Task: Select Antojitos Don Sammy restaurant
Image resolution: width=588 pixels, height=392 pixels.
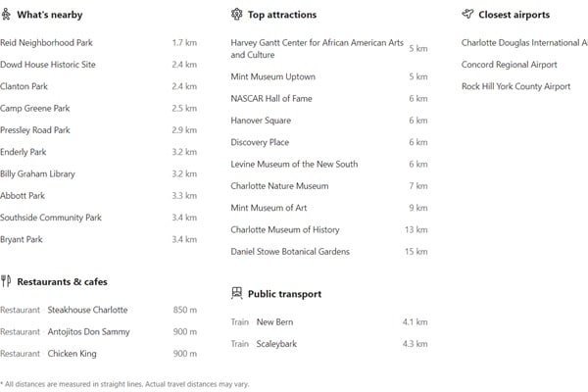Action: pos(88,332)
